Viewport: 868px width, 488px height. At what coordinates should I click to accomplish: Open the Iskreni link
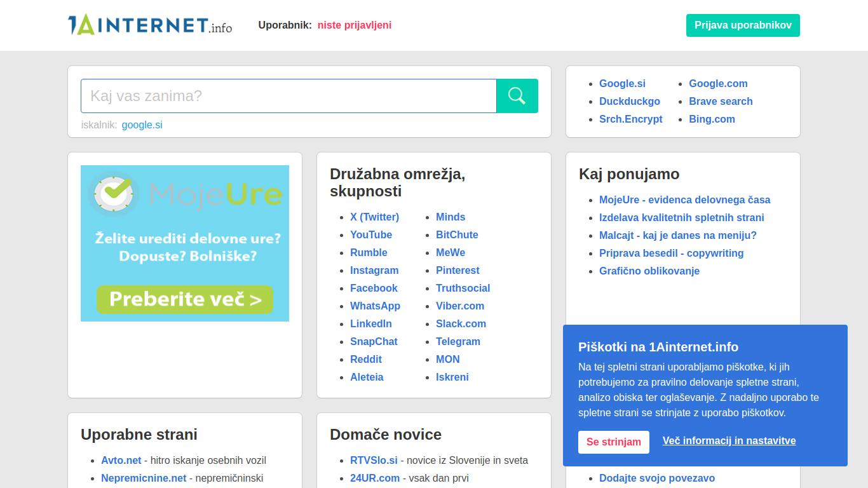[452, 377]
